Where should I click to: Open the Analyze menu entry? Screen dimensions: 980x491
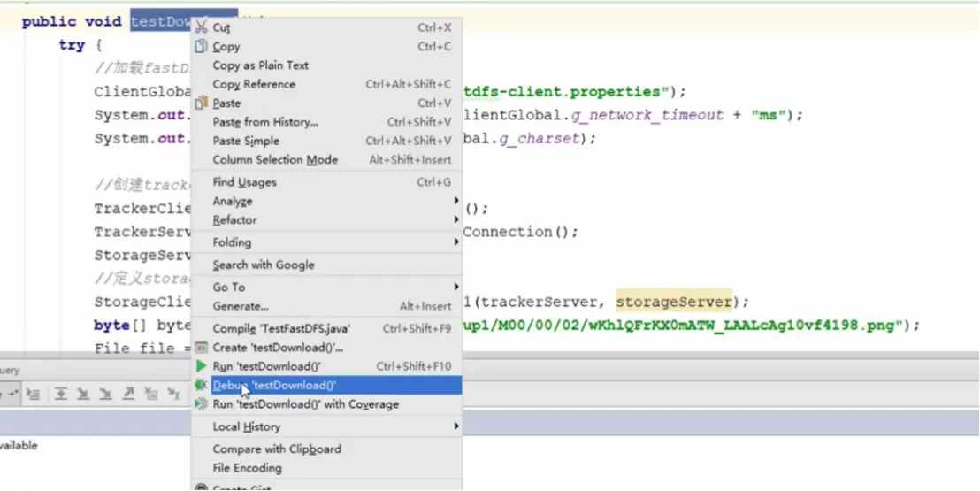pos(327,201)
